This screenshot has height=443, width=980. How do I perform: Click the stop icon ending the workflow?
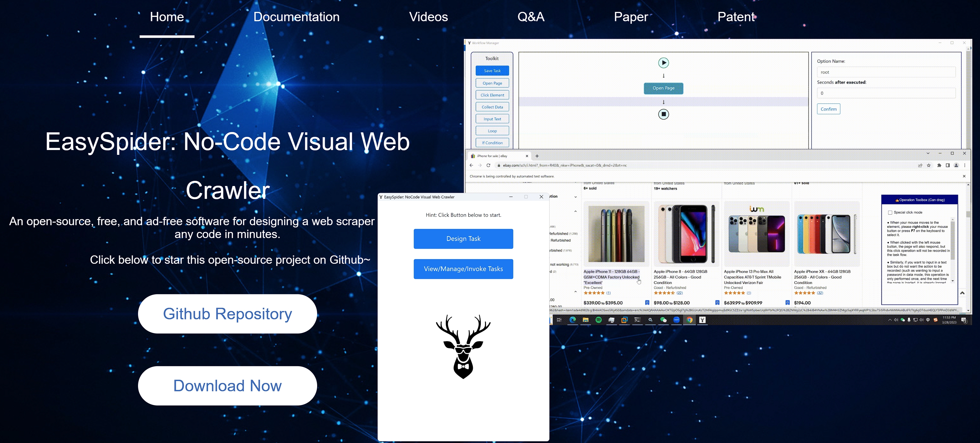click(x=663, y=114)
